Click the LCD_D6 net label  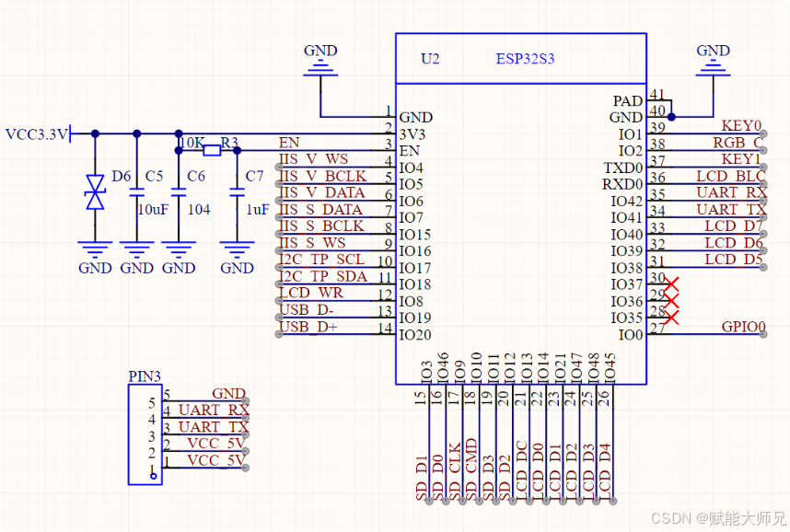click(x=734, y=242)
